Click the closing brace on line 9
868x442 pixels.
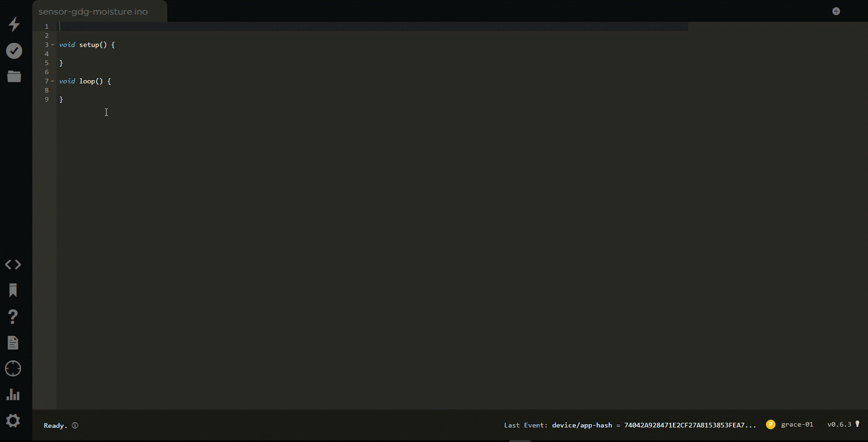(61, 100)
